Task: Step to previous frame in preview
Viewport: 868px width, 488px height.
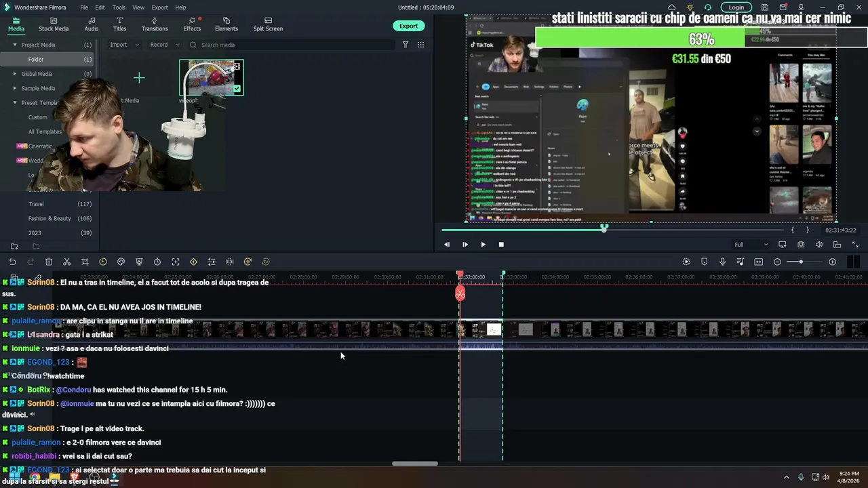Action: click(x=447, y=245)
